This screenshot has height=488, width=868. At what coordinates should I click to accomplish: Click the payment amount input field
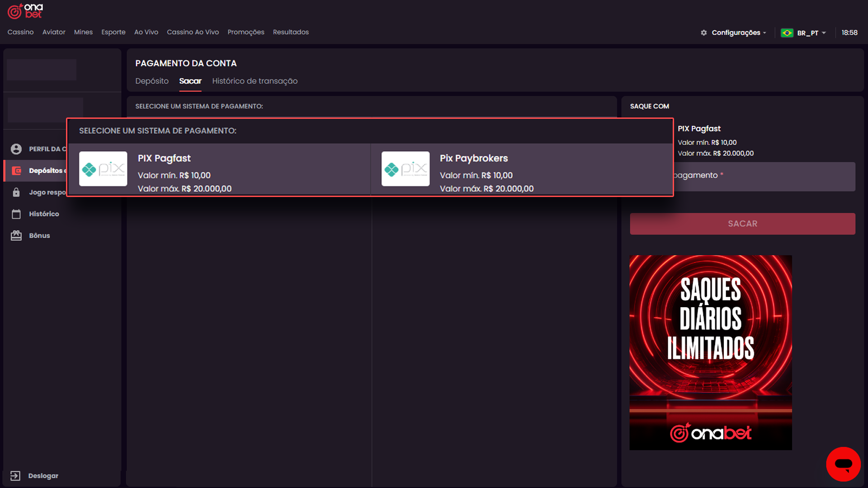(x=742, y=176)
